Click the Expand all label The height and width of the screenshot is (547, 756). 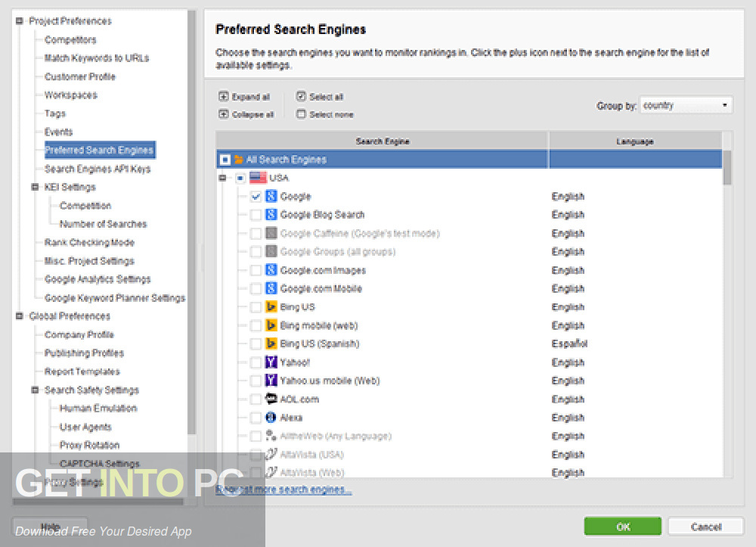(251, 97)
